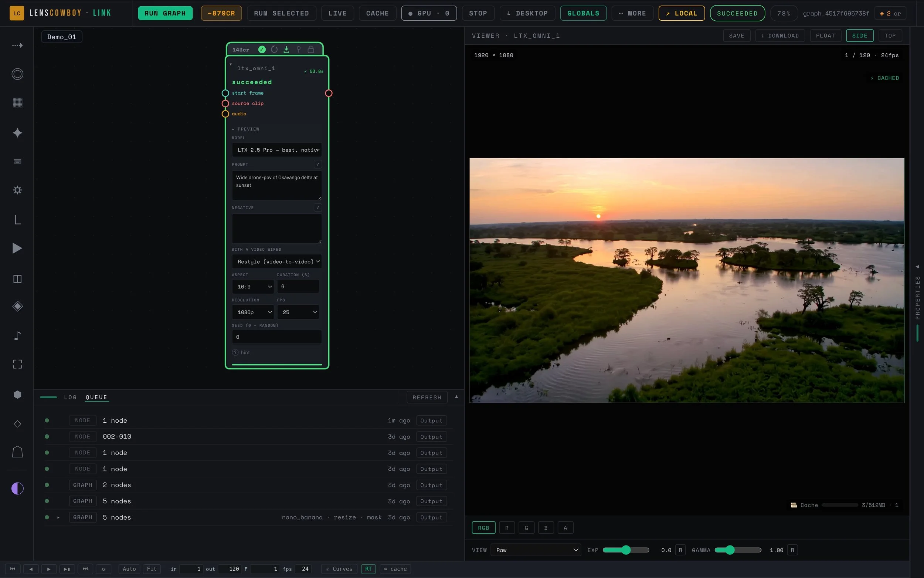The width and height of the screenshot is (924, 578).
Task: Click the music note icon in sidebar
Action: (x=18, y=336)
